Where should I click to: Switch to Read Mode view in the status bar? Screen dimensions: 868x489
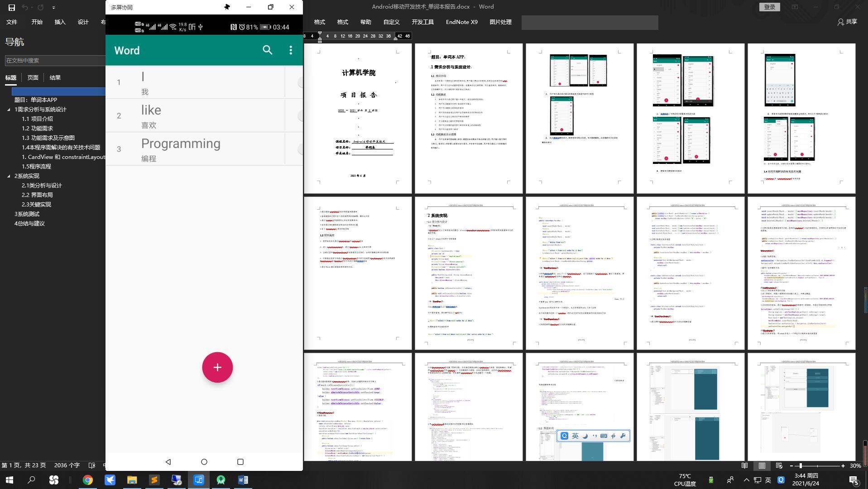click(745, 465)
